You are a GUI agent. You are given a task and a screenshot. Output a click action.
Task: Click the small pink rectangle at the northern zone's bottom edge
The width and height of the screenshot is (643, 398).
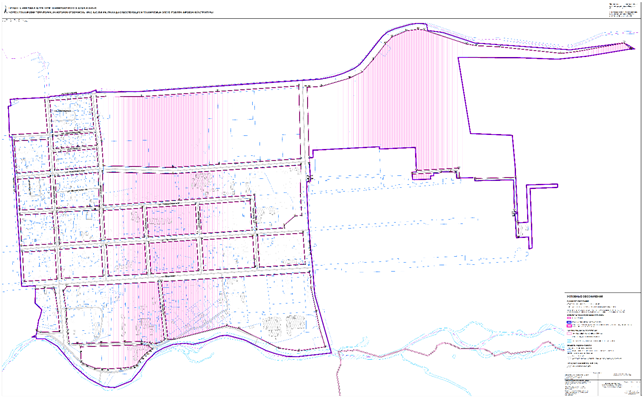[422, 176]
